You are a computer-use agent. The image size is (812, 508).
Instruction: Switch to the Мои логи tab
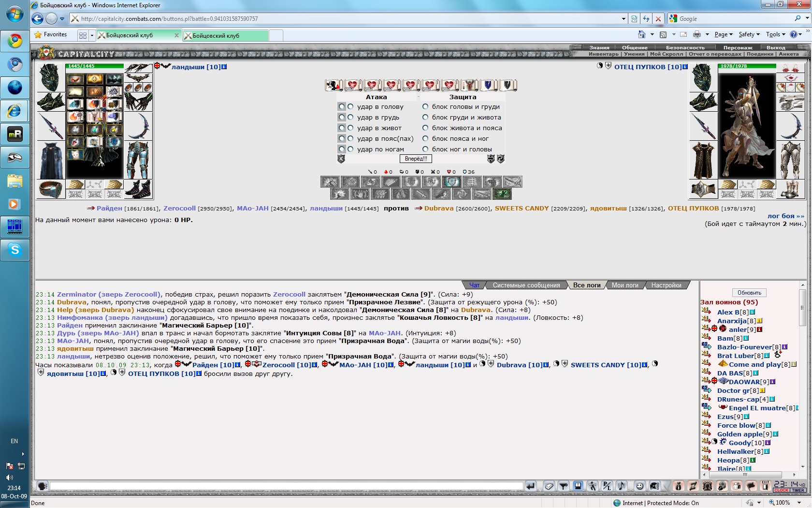coord(625,285)
